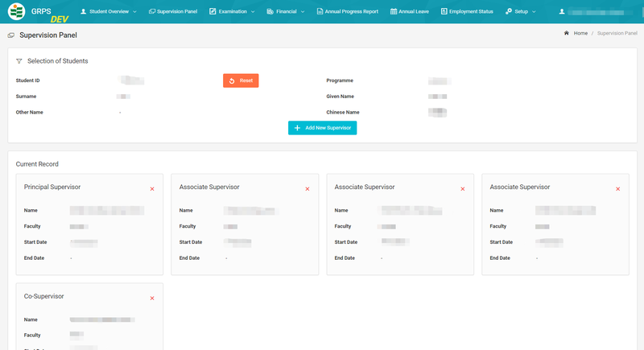
Task: Click the filter icon beside Selection of Students
Action: [x=19, y=61]
